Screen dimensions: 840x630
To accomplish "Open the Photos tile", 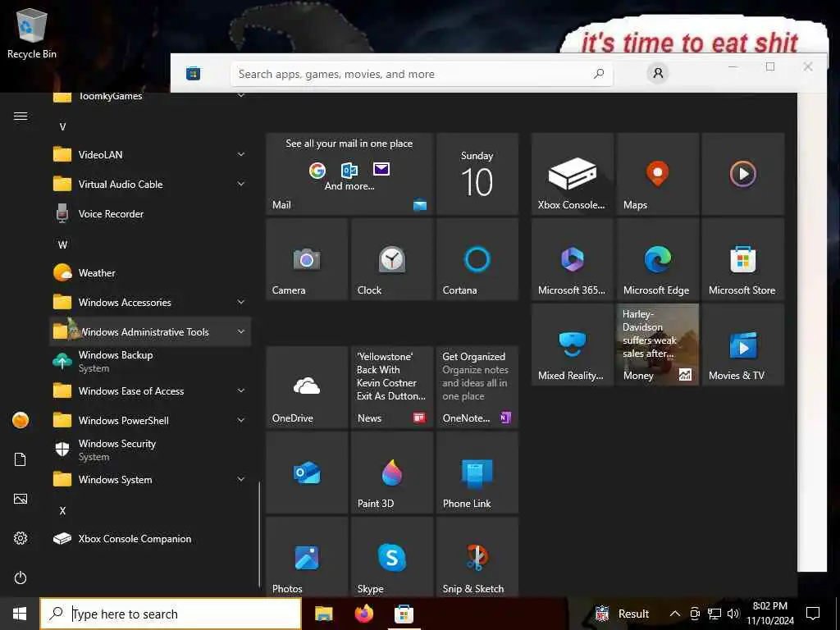I will [x=307, y=557].
